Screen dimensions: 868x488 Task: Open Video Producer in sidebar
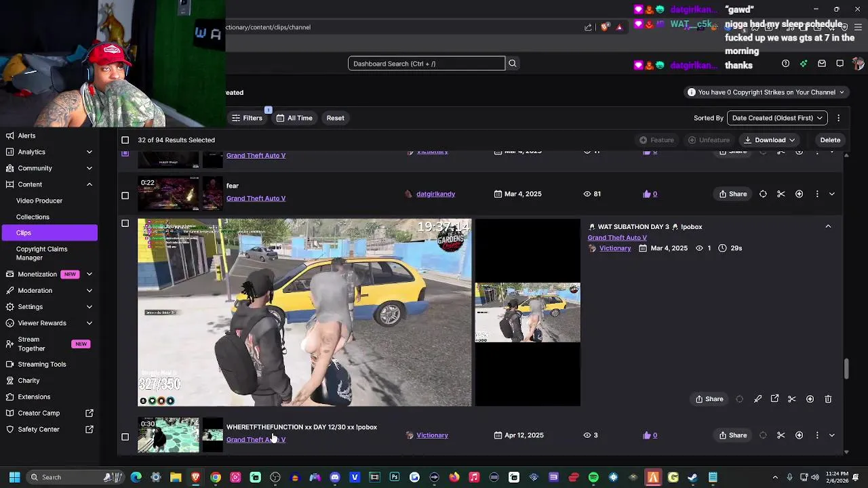[39, 201]
